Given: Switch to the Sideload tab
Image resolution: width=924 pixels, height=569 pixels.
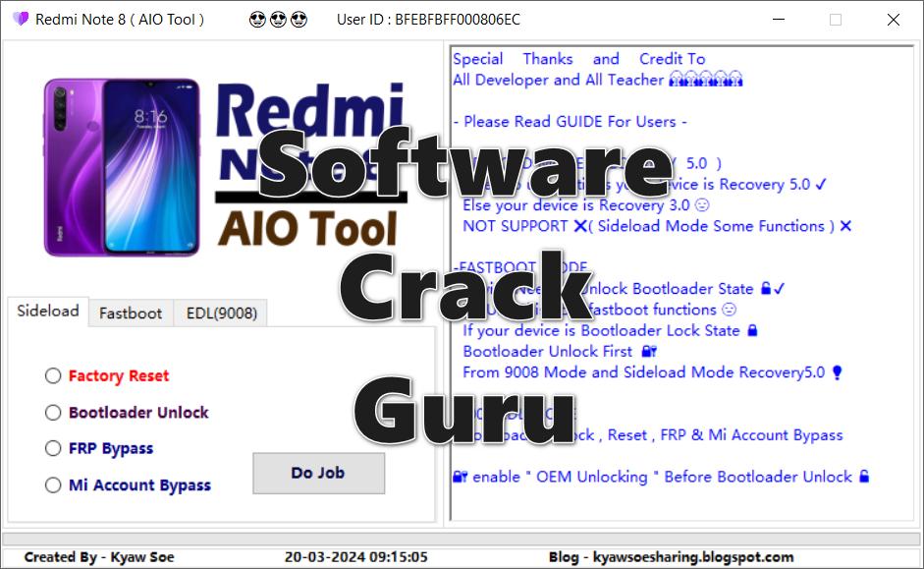Looking at the screenshot, I should click(48, 312).
